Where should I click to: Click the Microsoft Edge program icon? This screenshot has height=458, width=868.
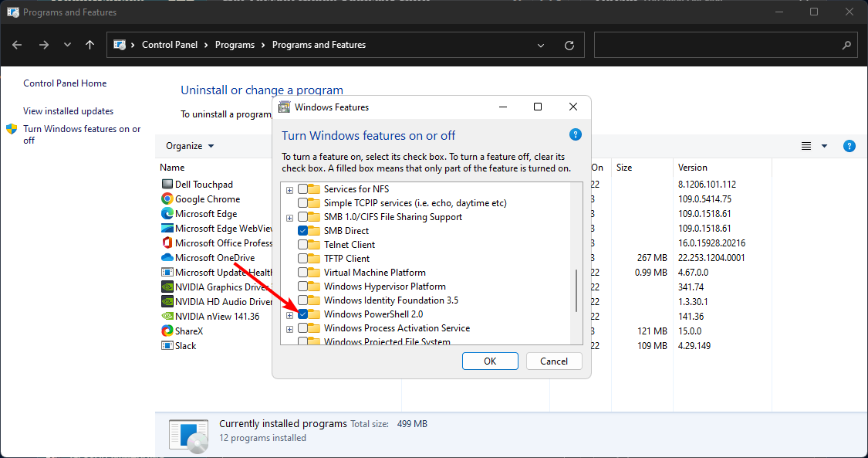click(167, 213)
